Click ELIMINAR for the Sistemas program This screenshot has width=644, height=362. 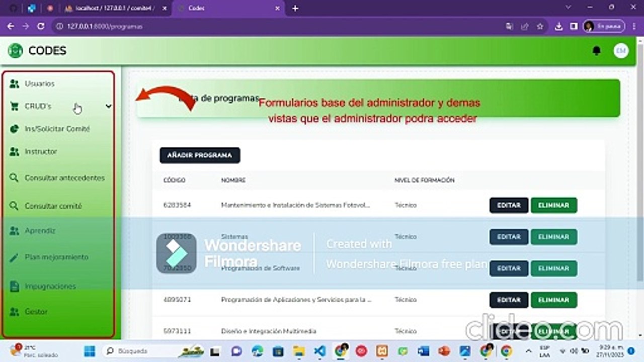tap(553, 237)
